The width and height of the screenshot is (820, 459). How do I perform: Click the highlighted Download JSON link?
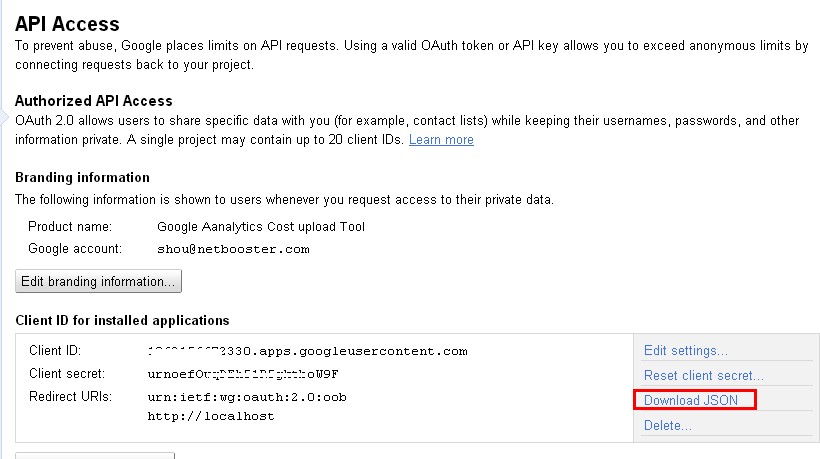(691, 400)
